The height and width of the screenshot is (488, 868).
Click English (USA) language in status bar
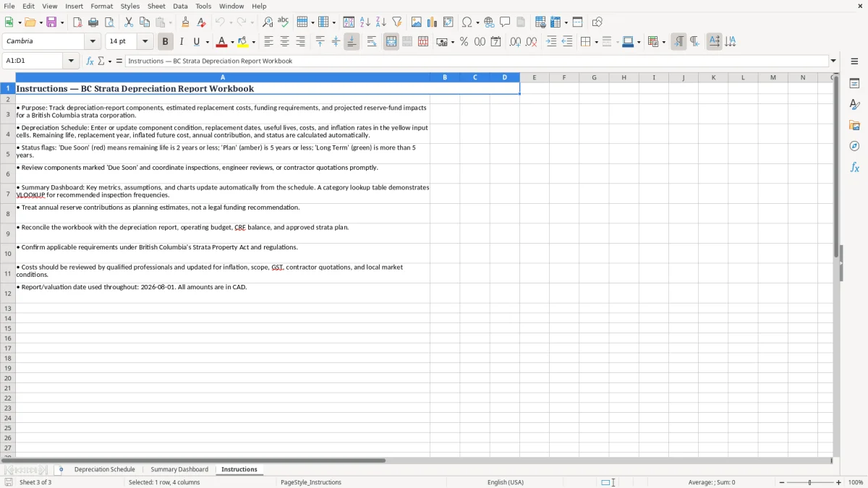point(506,482)
